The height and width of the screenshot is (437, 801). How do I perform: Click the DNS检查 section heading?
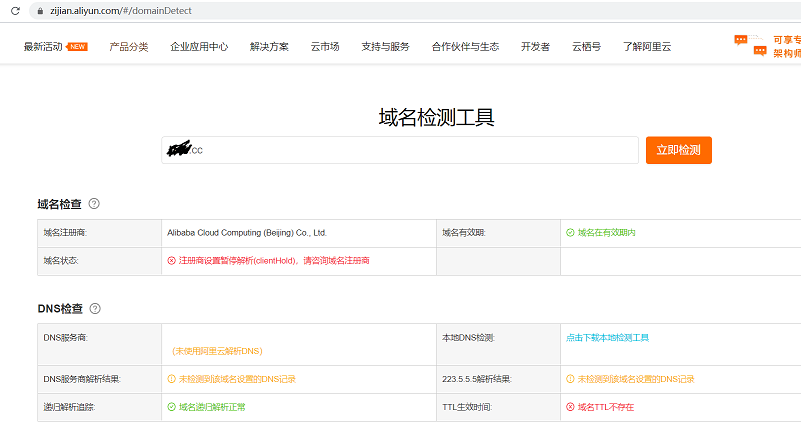point(60,309)
